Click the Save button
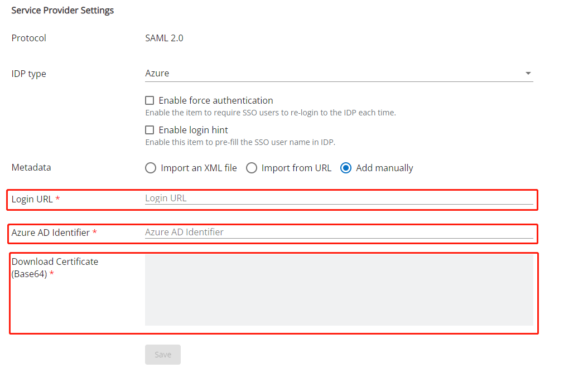Viewport: 588px width, 368px height. [162, 354]
